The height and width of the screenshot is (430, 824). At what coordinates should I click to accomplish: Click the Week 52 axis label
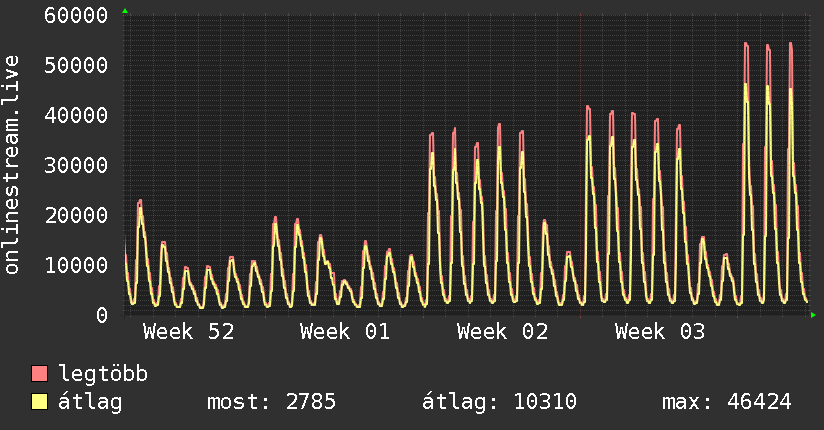[x=188, y=332]
